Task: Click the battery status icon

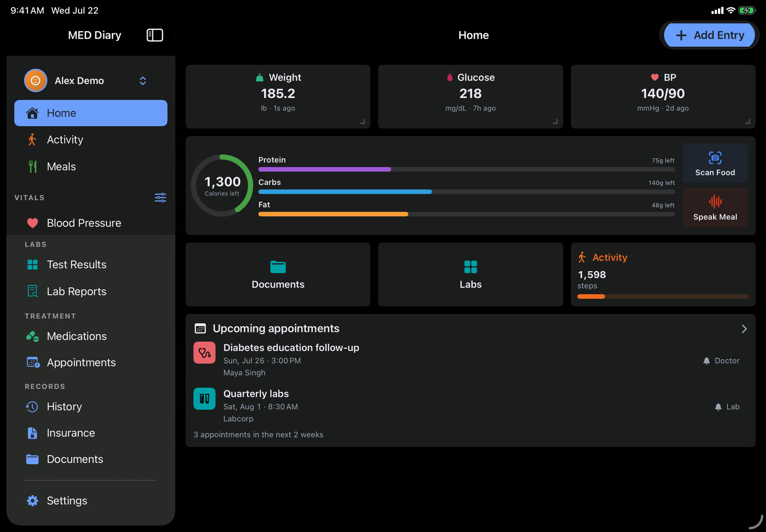Action: tap(747, 10)
